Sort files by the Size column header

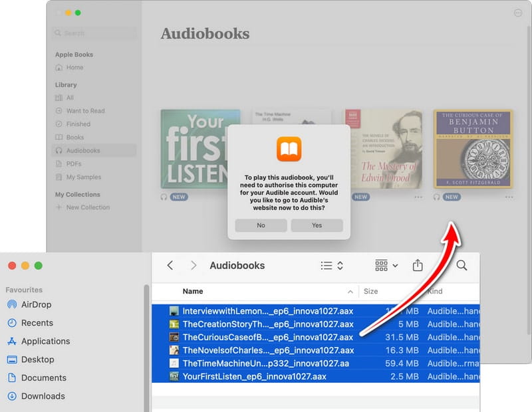click(370, 291)
